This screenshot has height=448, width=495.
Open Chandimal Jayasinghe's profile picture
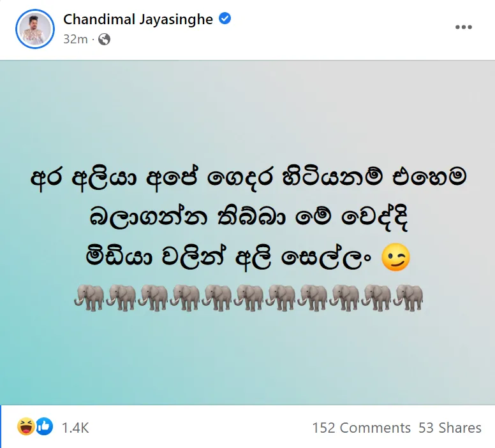(x=35, y=29)
